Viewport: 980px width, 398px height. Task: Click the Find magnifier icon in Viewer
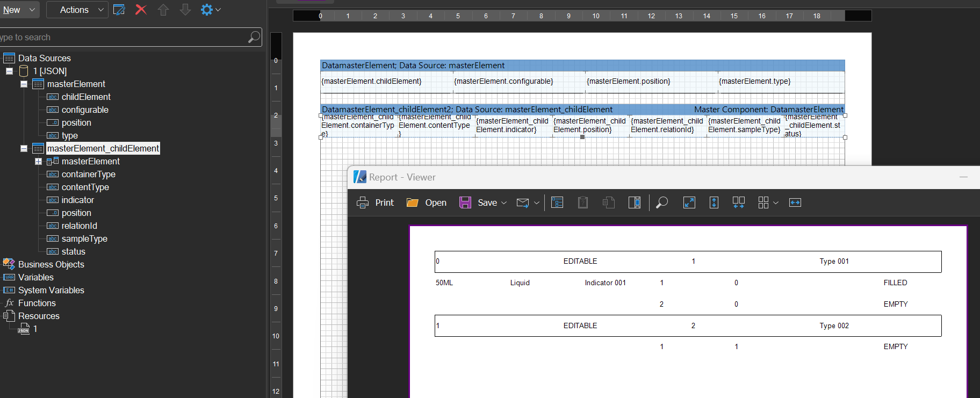coord(662,202)
